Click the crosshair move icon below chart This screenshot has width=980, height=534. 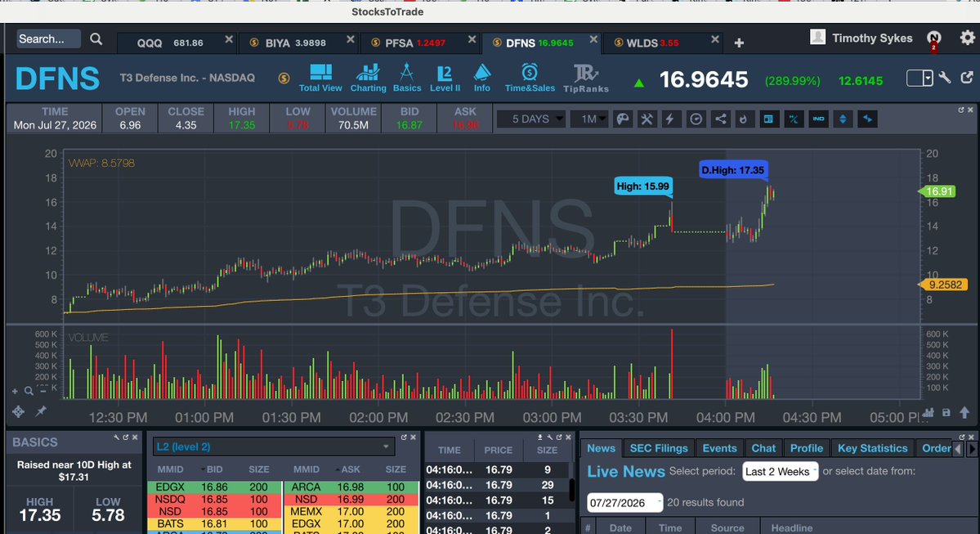(18, 411)
